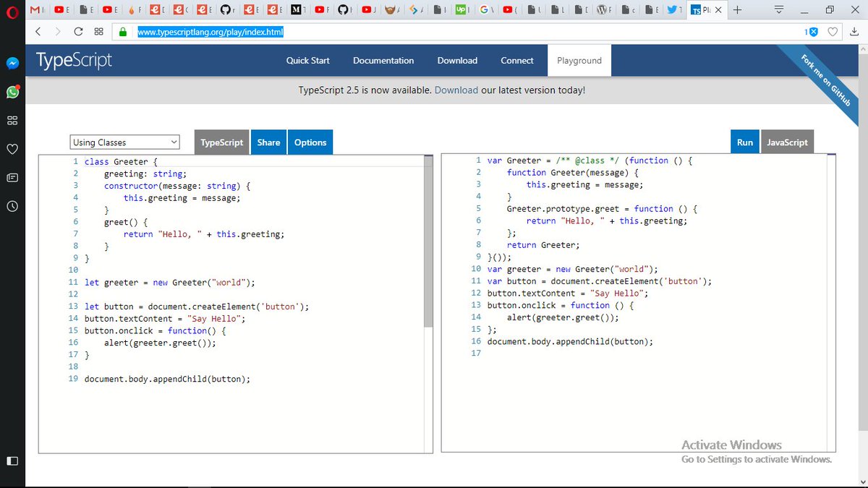Open WhatsApp in the Opera sidebar
The width and height of the screenshot is (868, 488).
(x=12, y=92)
